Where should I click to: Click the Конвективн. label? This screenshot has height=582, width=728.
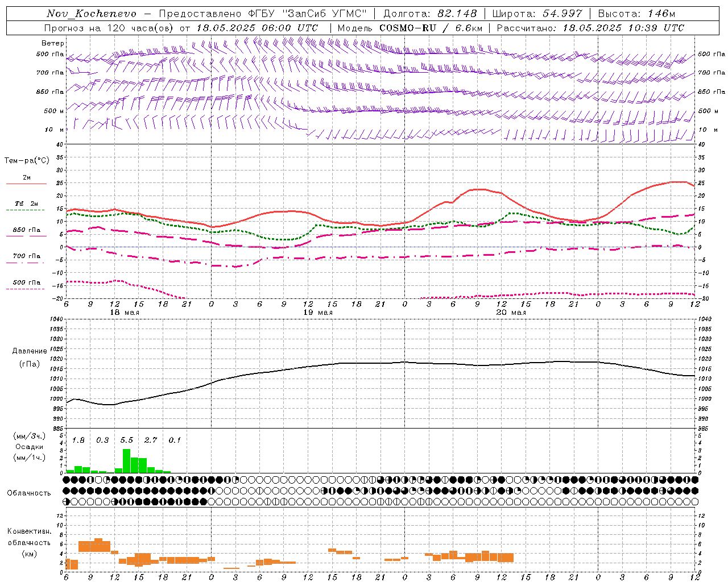29,531
